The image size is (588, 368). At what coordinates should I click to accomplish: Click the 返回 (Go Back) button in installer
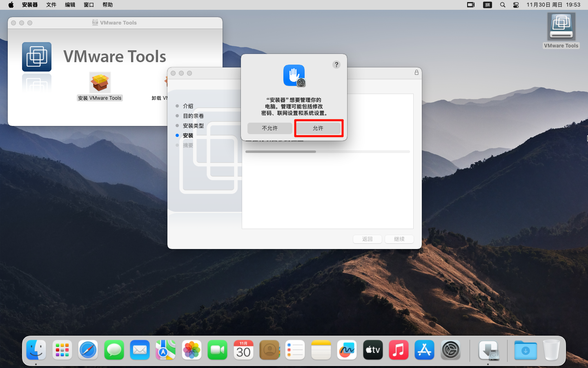point(367,239)
